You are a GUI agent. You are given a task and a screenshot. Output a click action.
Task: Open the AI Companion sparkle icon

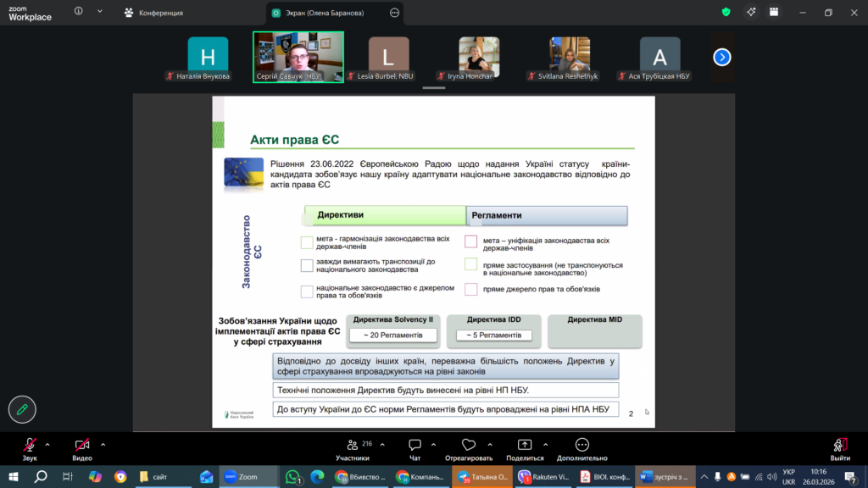(751, 12)
